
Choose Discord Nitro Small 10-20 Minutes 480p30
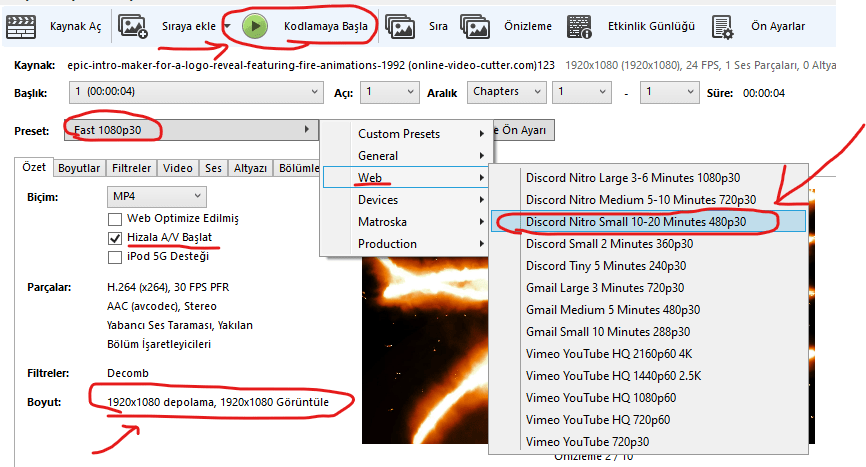(x=648, y=222)
